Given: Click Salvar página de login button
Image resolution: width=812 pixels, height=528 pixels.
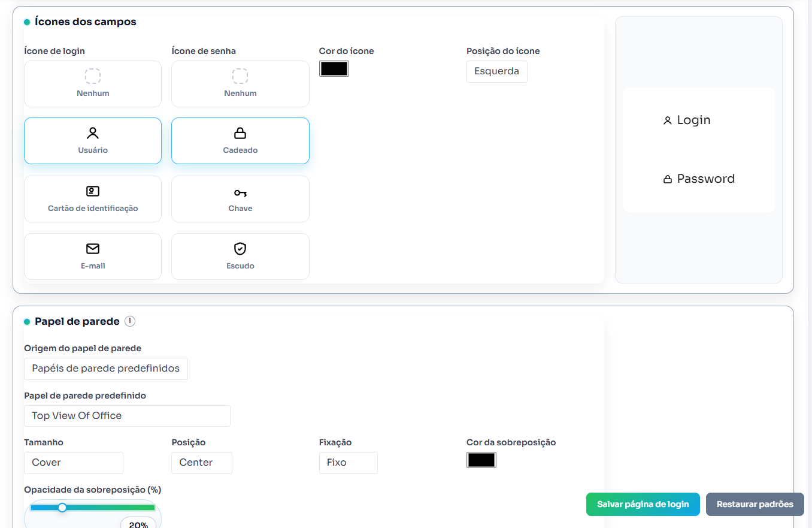Looking at the screenshot, I should pos(643,504).
